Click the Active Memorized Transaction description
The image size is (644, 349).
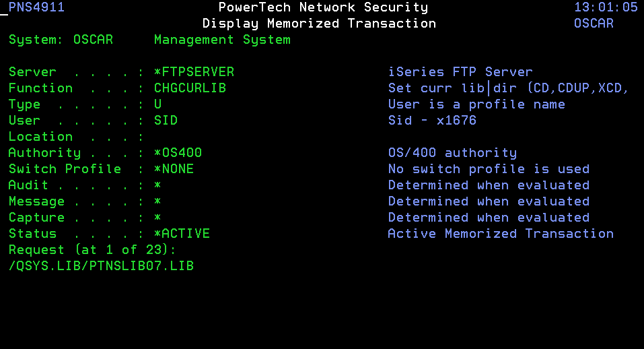coord(501,234)
